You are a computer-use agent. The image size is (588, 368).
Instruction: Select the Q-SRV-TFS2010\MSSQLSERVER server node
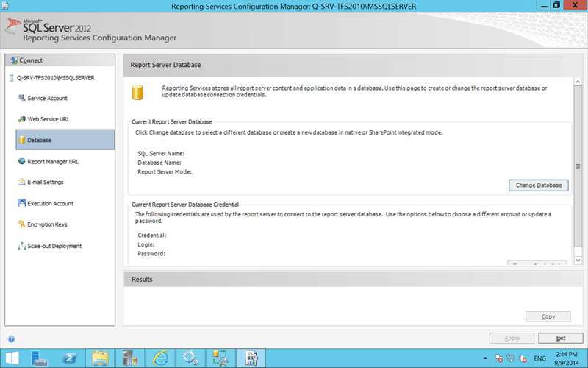point(56,78)
